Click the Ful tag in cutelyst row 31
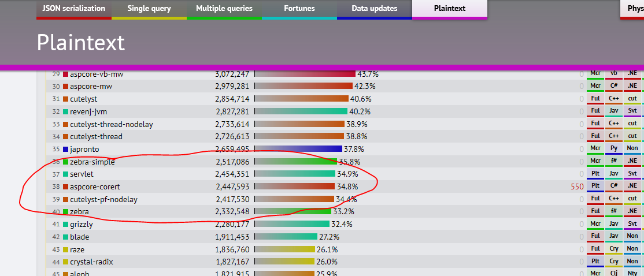Screen dimensions: 644x276 595,99
